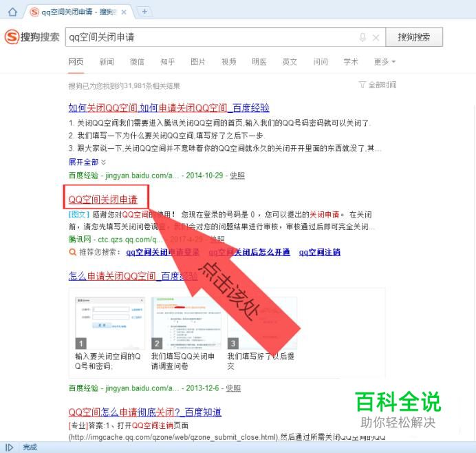Click the browser home icon
476x453 pixels.
(12, 12)
